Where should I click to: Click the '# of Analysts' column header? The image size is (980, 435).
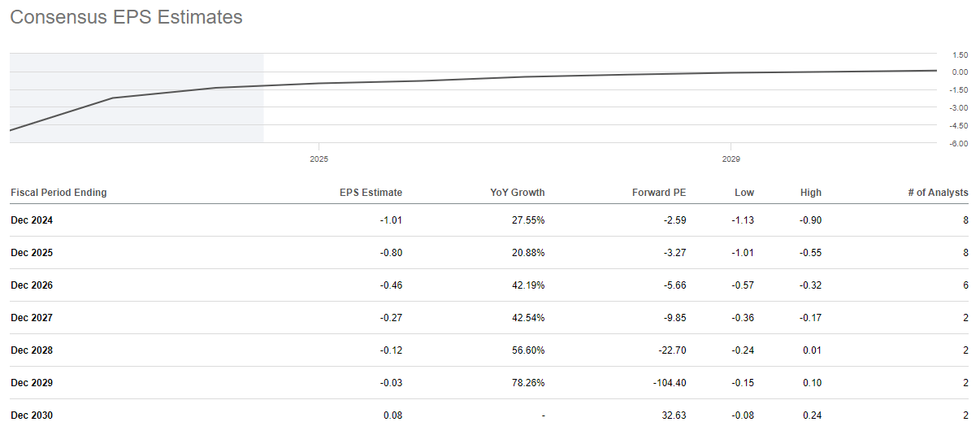pyautogui.click(x=938, y=193)
